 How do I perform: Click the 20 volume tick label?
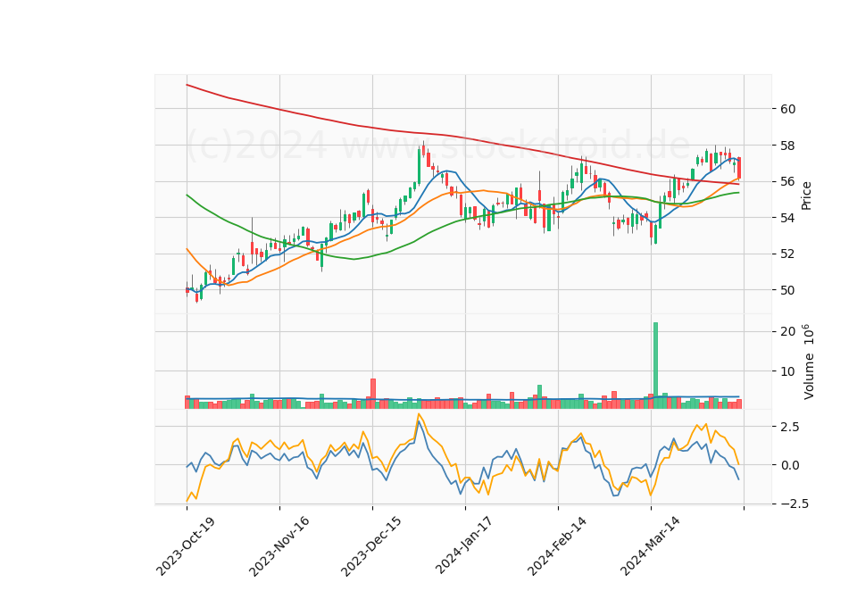[x=787, y=332]
